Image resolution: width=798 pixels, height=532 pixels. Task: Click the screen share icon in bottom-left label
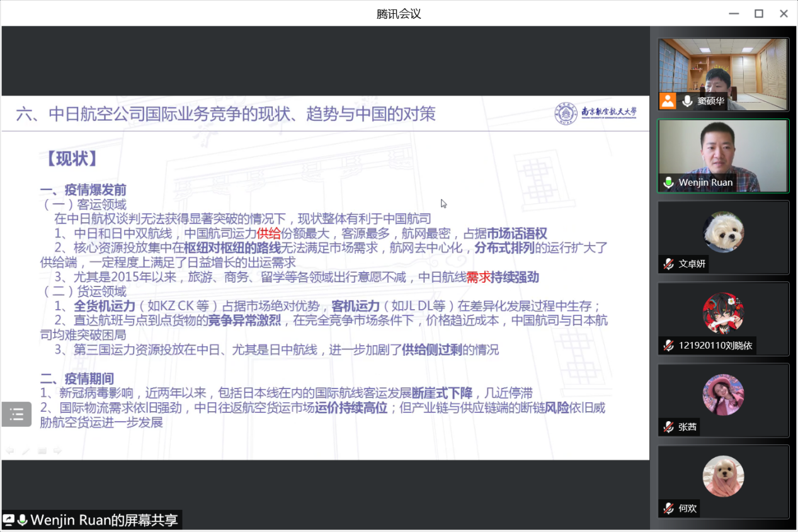(x=9, y=520)
